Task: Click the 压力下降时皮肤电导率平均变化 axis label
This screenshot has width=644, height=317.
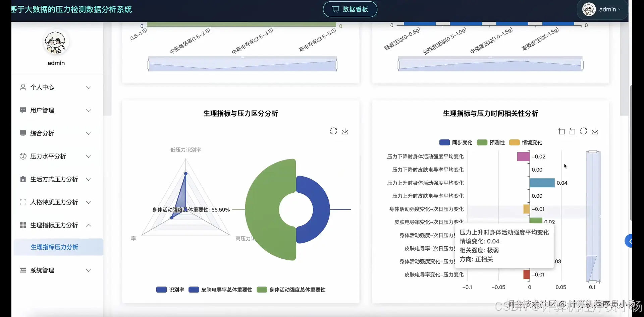Action: 428,170
